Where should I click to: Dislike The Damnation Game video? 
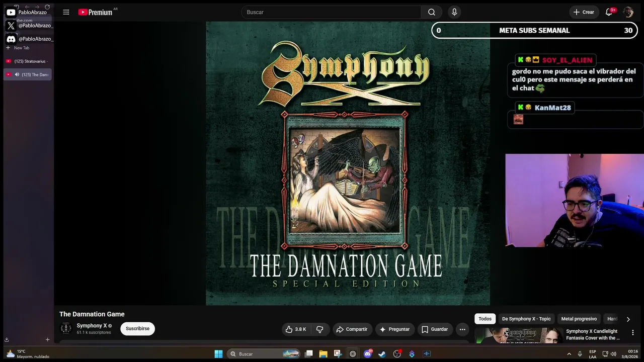[x=320, y=329]
